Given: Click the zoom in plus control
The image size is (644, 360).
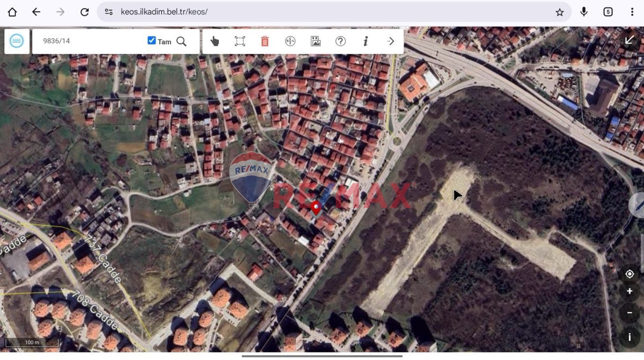Looking at the screenshot, I should pos(630,291).
